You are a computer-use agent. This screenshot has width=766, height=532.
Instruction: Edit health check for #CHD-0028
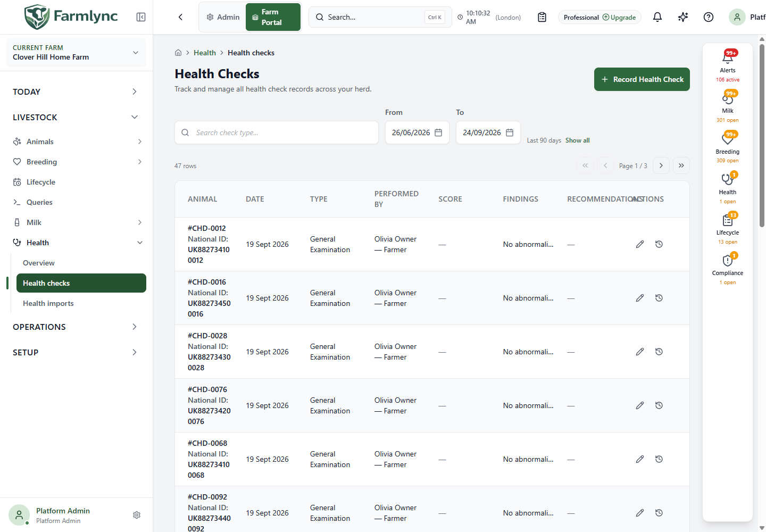tap(640, 352)
